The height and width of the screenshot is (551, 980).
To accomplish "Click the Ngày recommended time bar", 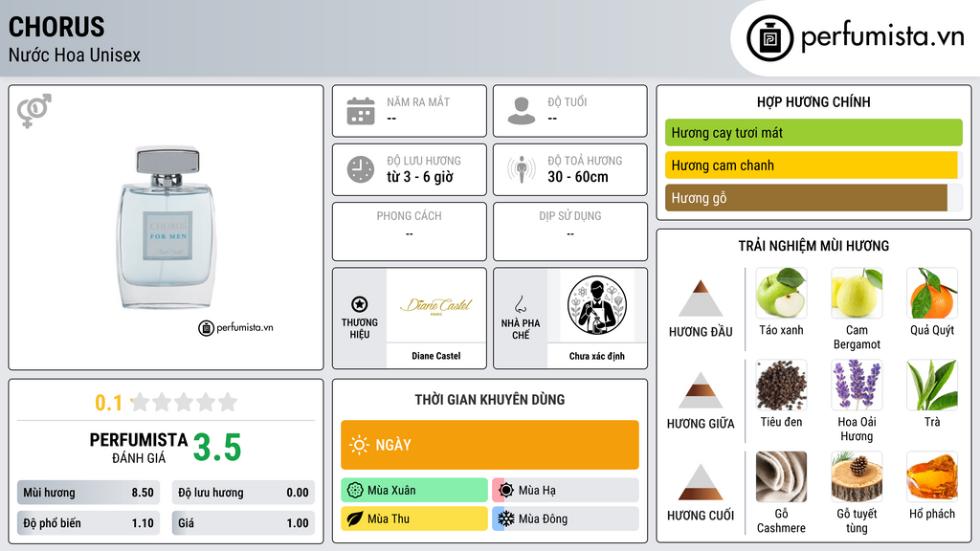I will click(490, 445).
